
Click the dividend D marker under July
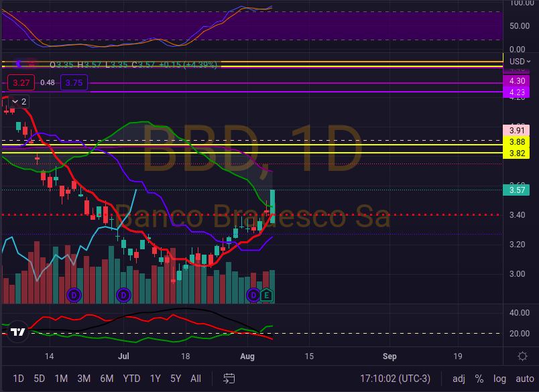(x=124, y=295)
